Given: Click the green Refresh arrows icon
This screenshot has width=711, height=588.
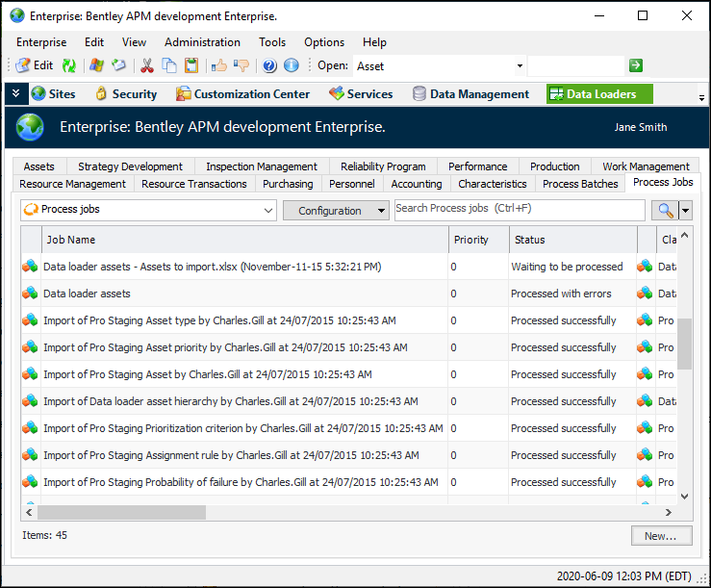Looking at the screenshot, I should click(69, 65).
